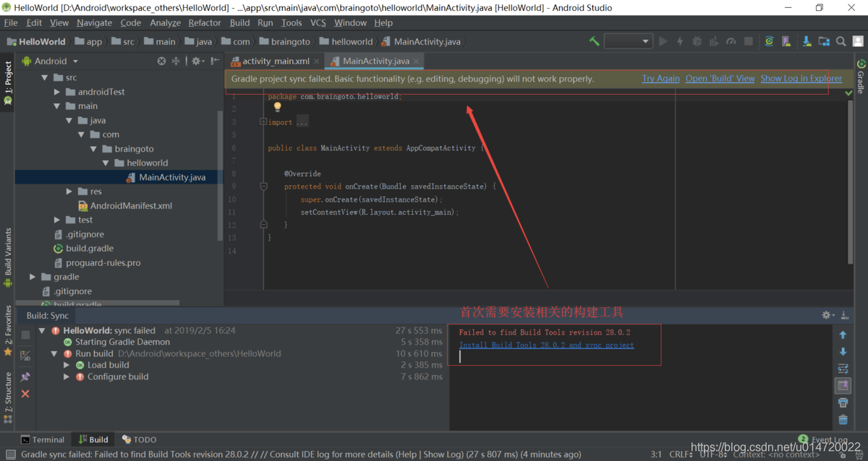Click the Run with Coverage icon

714,41
